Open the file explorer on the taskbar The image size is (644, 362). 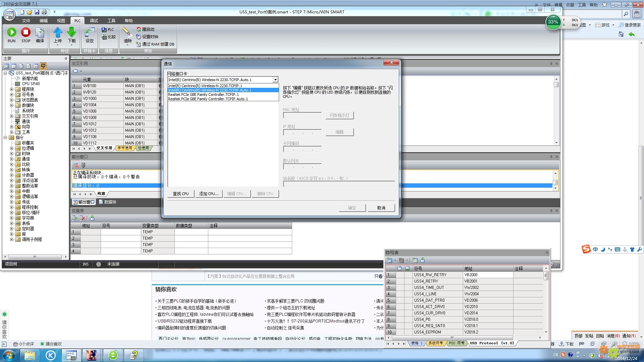[30, 355]
